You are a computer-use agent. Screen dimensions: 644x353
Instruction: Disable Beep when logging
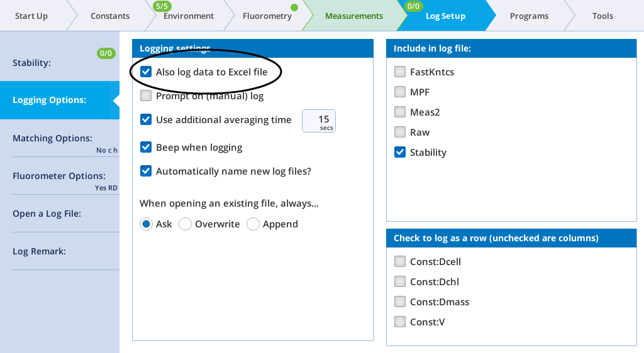146,147
